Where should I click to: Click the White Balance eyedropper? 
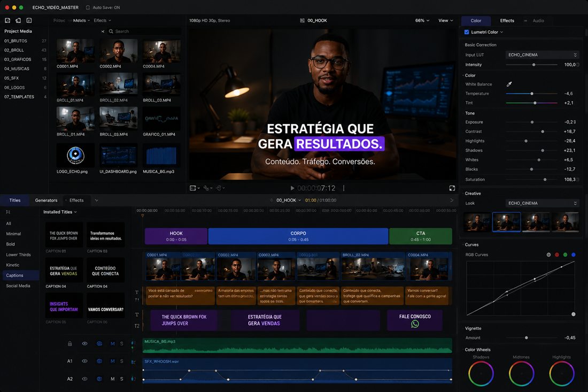(509, 84)
